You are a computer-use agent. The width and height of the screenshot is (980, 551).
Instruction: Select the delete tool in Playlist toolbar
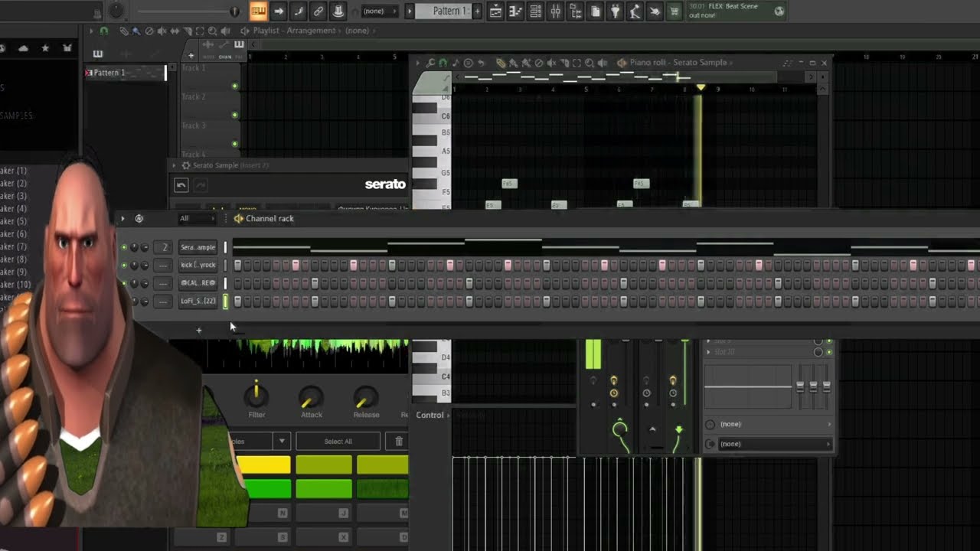(149, 31)
